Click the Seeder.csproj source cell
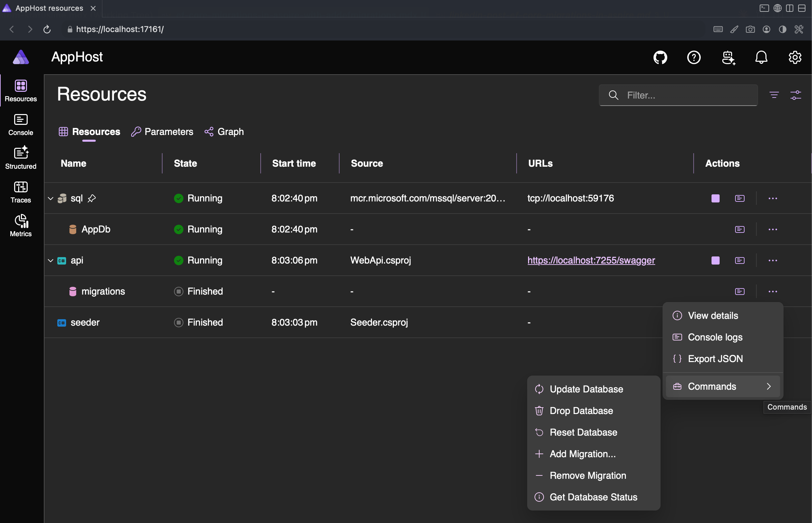Screen dimensions: 812x523 click(x=379, y=323)
